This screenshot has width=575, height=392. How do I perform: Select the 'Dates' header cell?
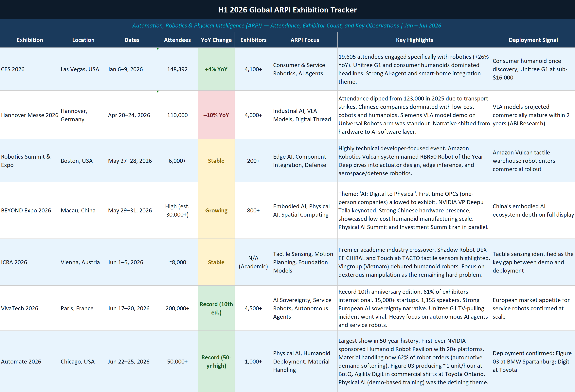pyautogui.click(x=132, y=40)
